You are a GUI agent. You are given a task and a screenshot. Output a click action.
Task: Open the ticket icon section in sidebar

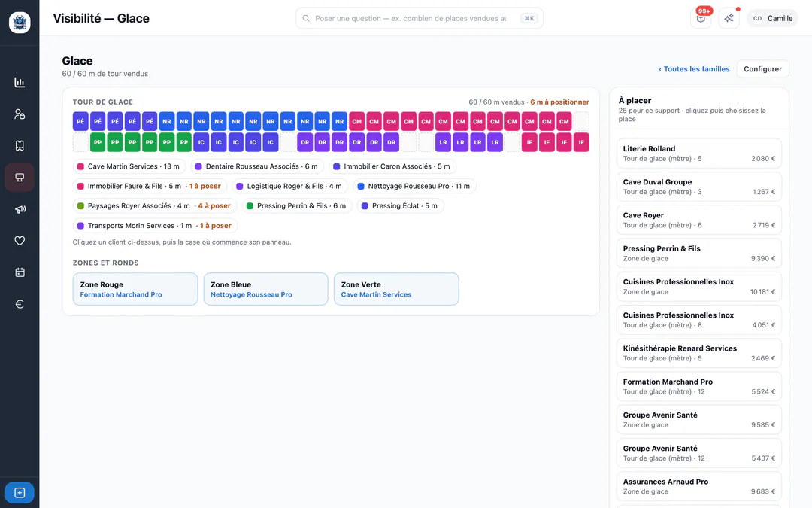pyautogui.click(x=20, y=146)
